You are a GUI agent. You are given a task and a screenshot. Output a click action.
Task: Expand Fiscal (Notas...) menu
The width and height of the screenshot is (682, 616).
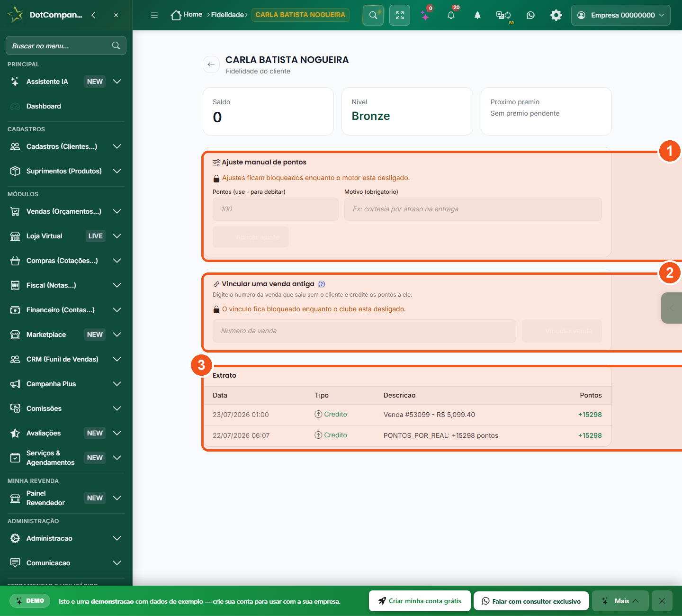[x=66, y=285]
